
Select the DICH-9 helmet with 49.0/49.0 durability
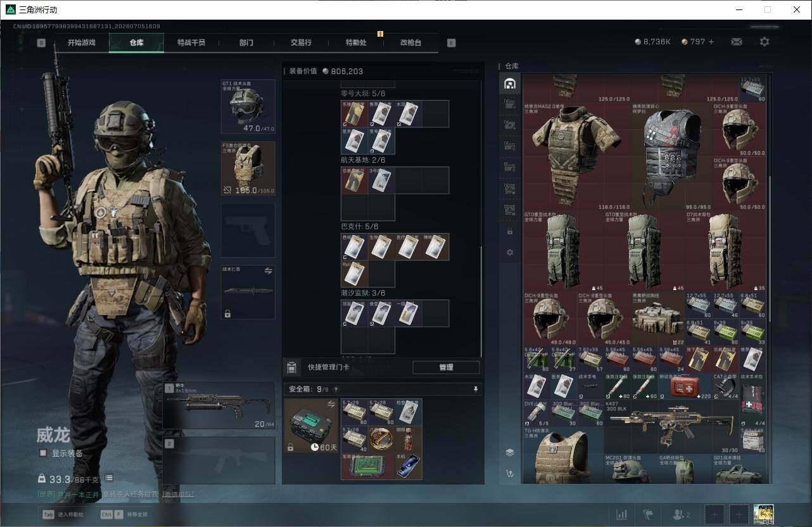coord(550,319)
